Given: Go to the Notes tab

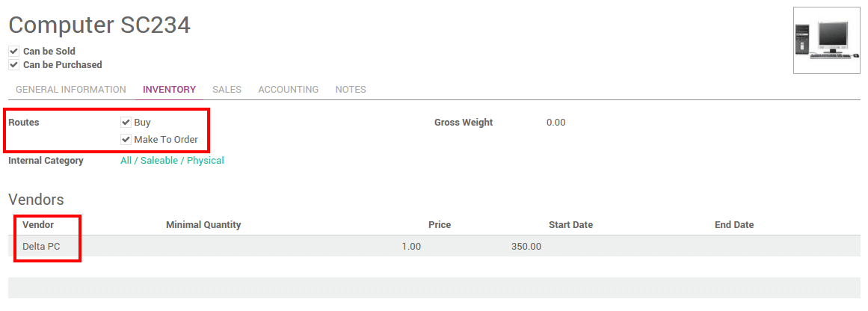Looking at the screenshot, I should (351, 90).
